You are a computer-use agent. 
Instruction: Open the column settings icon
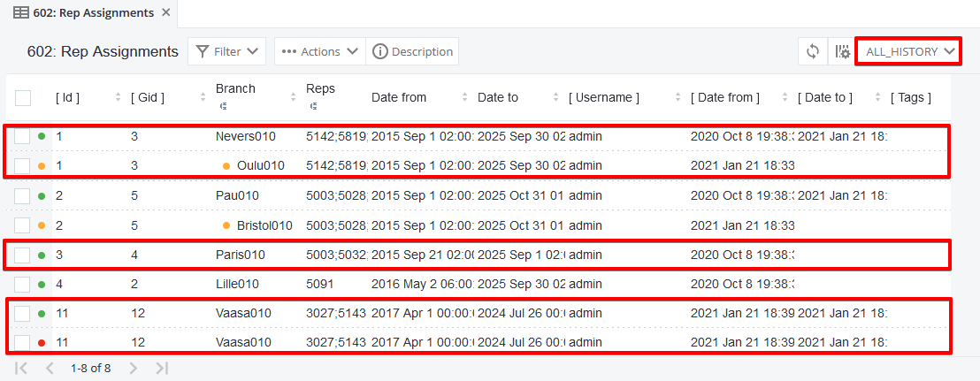[841, 51]
